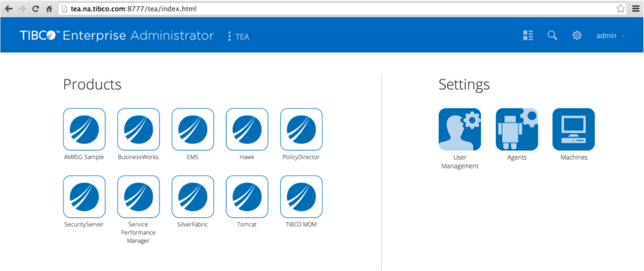Click the Hawk label text
Viewport: 644px width, 271px height.
point(247,157)
